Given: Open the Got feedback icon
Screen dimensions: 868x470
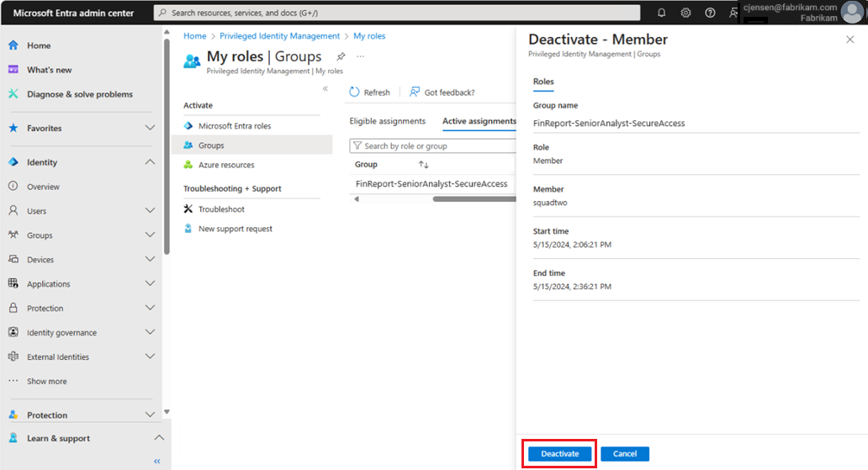Looking at the screenshot, I should pos(415,92).
